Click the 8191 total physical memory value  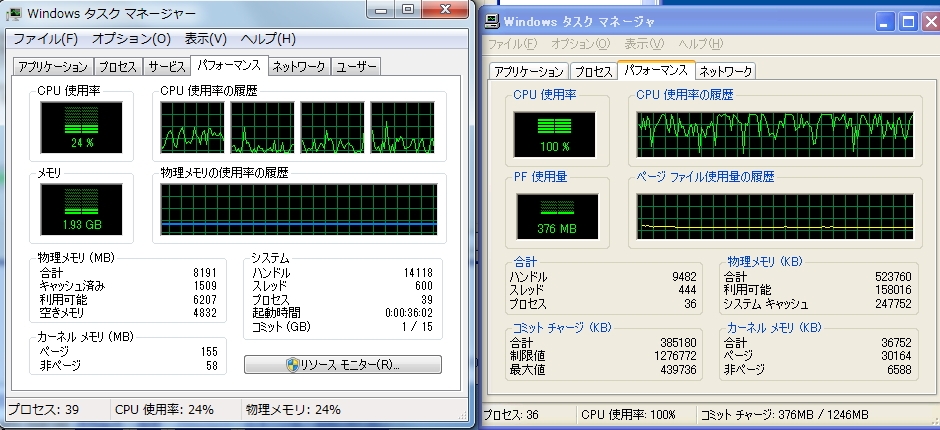[x=205, y=272]
